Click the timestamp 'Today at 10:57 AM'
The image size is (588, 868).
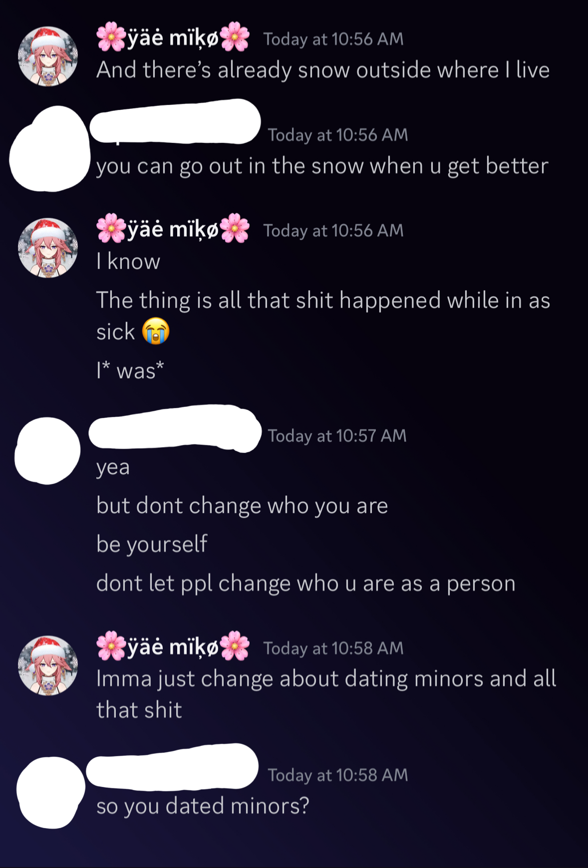[x=337, y=435]
